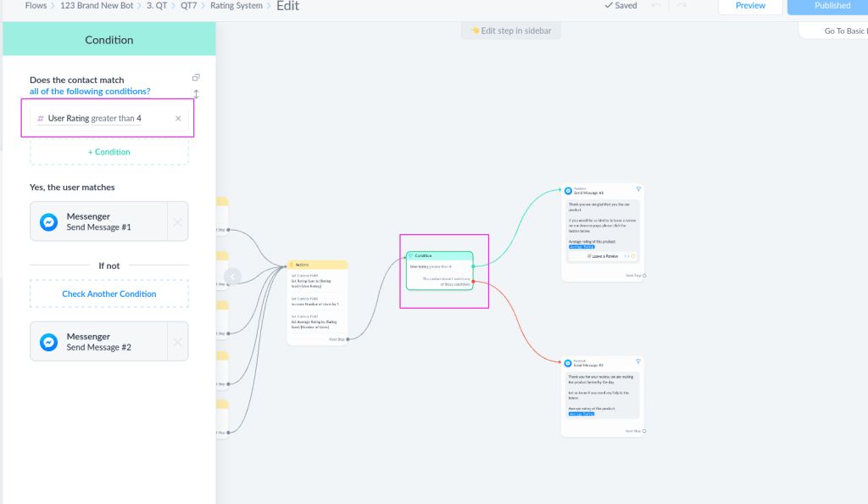Viewport: 868px width, 504px height.
Task: Click Check Another Condition
Action: pos(109,294)
